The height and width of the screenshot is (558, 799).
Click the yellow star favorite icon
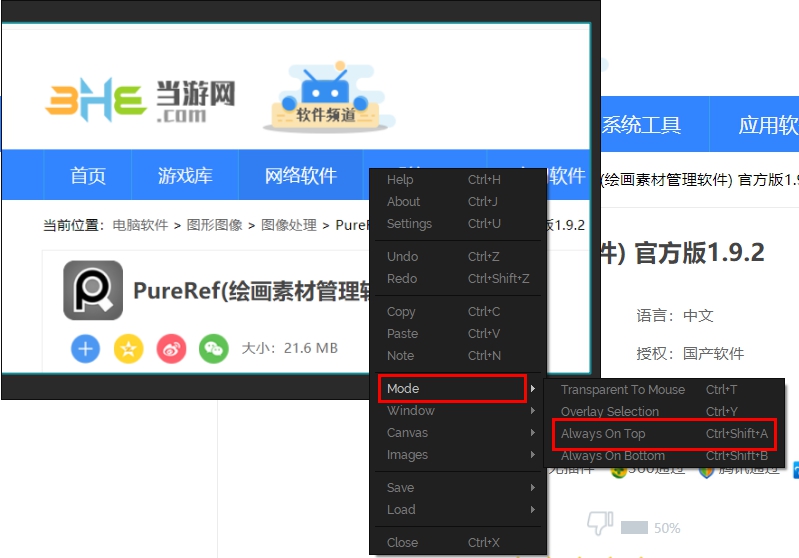coord(128,349)
